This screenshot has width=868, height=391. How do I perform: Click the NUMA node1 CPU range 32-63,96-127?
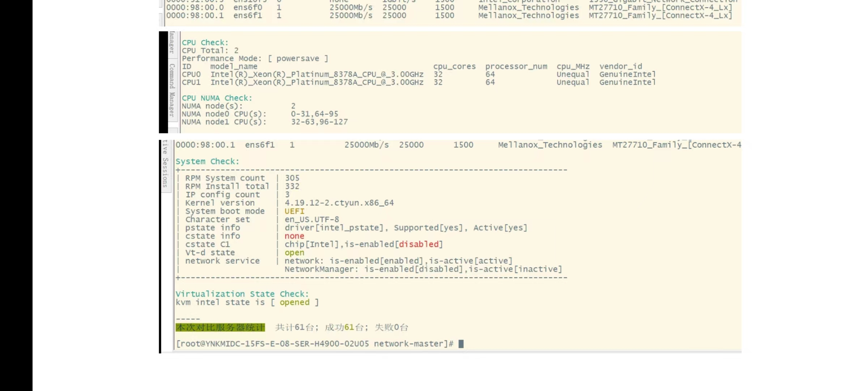pos(319,122)
